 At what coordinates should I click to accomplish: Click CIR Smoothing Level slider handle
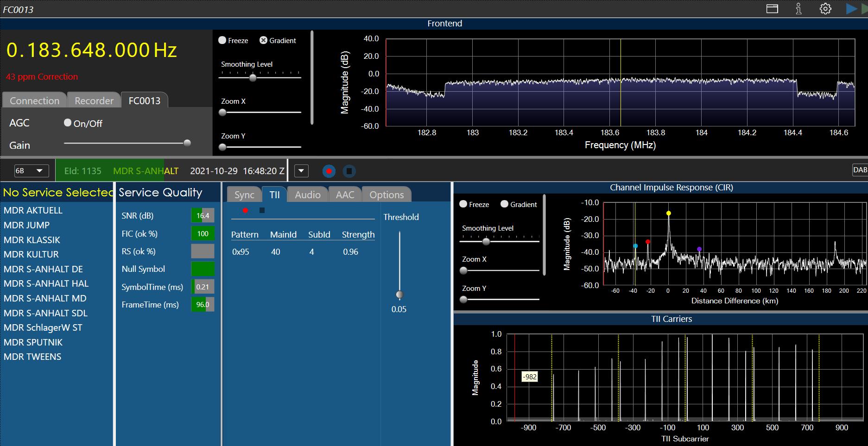[486, 242]
